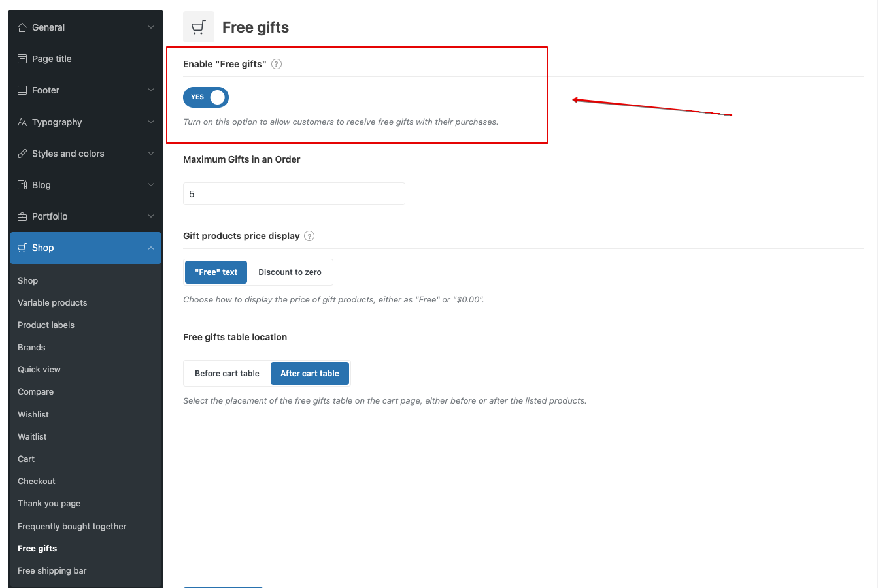Click the Page title icon
The height and width of the screenshot is (588, 878).
point(22,59)
